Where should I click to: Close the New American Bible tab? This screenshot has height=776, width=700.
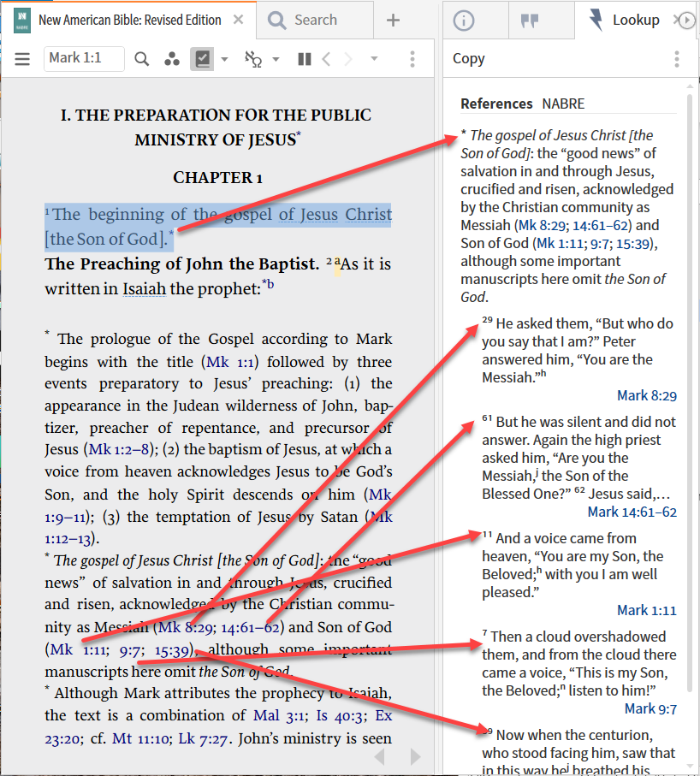(239, 20)
